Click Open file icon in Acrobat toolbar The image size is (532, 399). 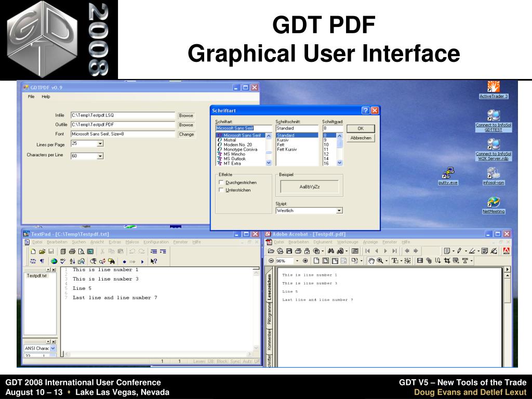coord(271,251)
